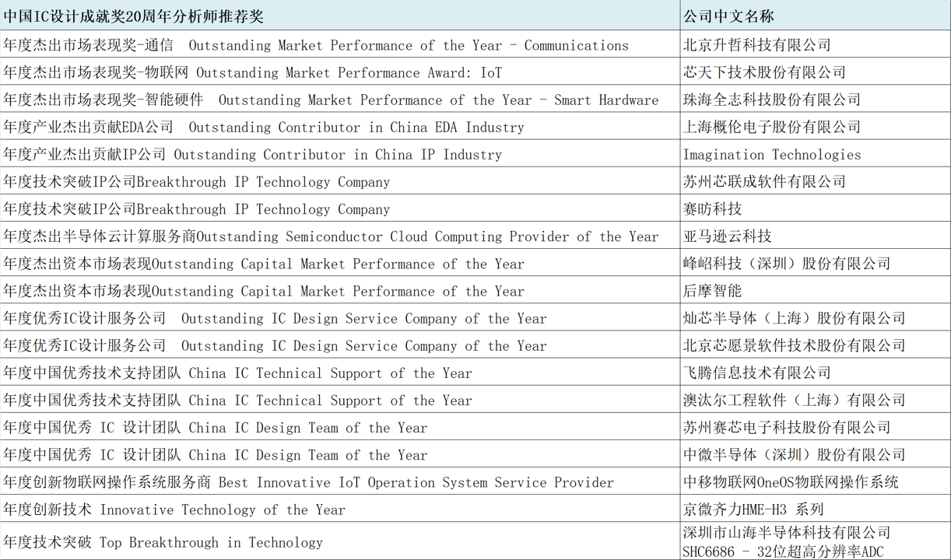
Task: Select the cell '飞腾信息技术有限公司'
Action: coord(815,372)
